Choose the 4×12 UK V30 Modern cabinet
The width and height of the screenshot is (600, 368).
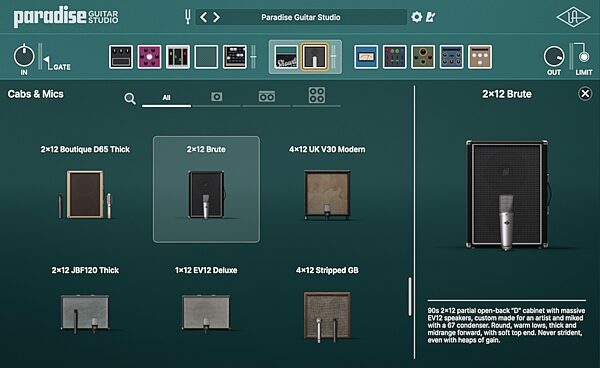(x=327, y=189)
